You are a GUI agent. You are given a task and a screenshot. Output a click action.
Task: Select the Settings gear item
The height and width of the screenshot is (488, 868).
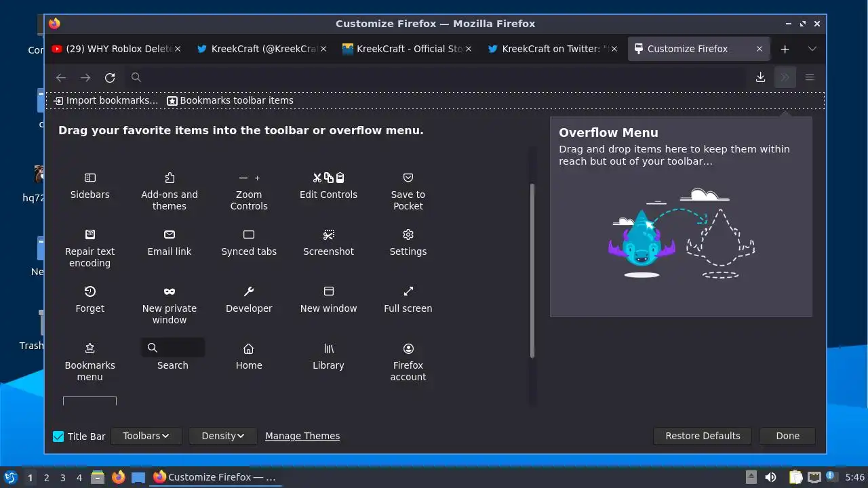click(408, 243)
